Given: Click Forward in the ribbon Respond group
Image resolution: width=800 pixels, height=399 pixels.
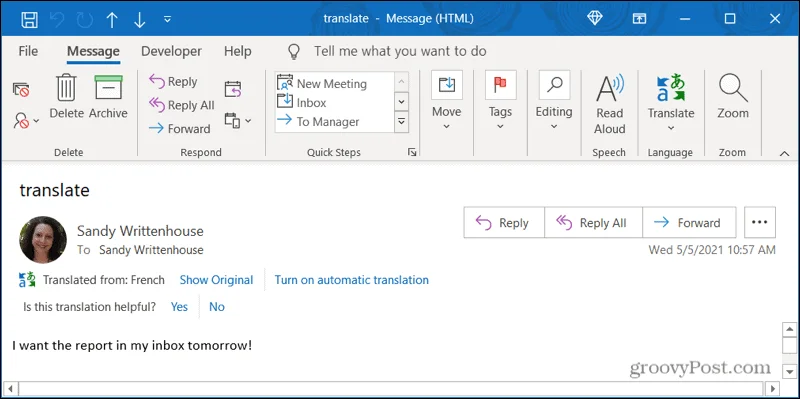Looking at the screenshot, I should pyautogui.click(x=180, y=129).
